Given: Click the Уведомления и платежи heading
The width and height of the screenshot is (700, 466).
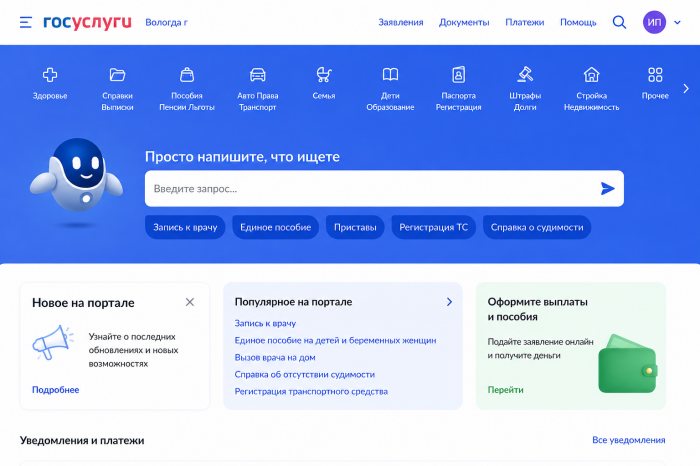Looking at the screenshot, I should pyautogui.click(x=82, y=440).
